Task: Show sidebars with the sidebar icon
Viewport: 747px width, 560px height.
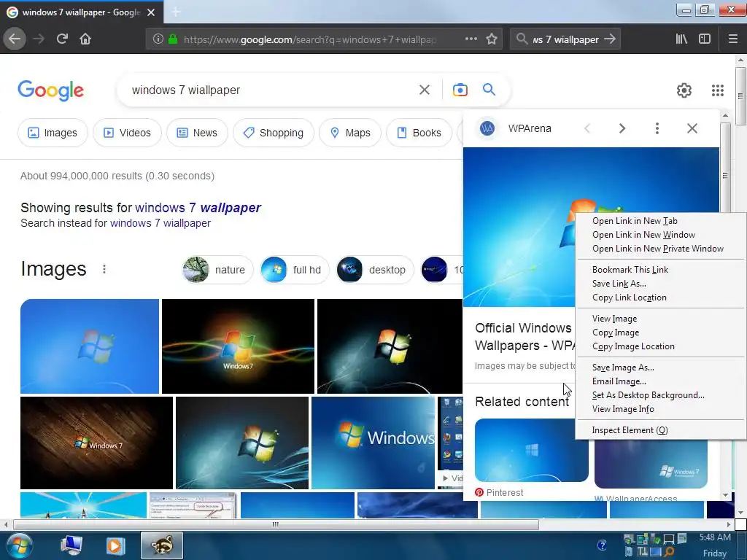Action: [x=705, y=39]
